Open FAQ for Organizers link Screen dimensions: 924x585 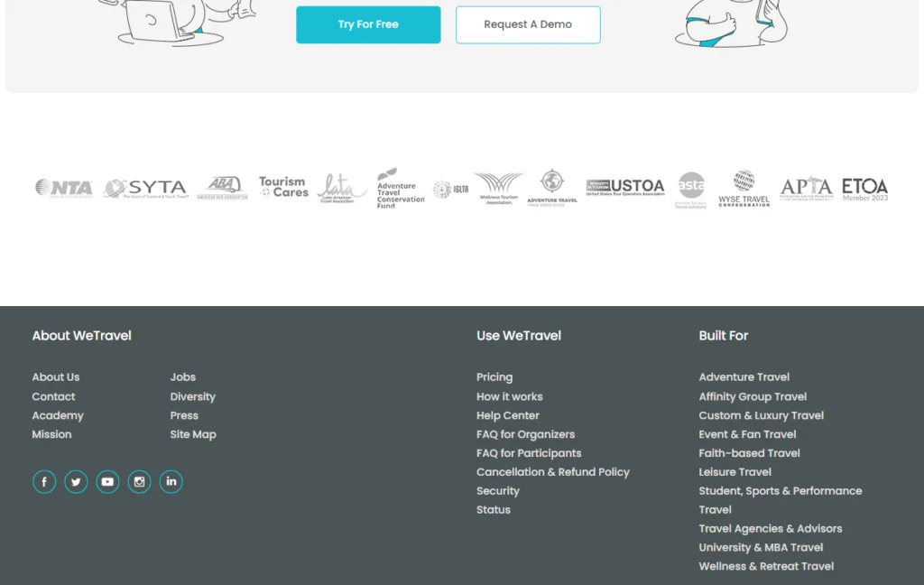pyautogui.click(x=526, y=434)
